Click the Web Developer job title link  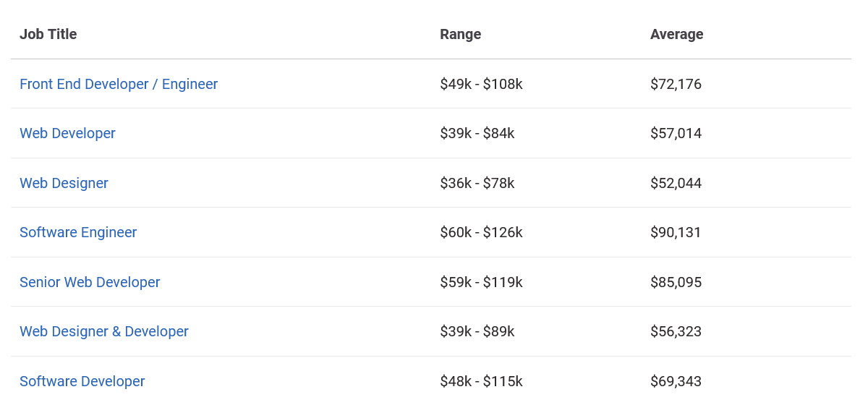pyautogui.click(x=67, y=133)
